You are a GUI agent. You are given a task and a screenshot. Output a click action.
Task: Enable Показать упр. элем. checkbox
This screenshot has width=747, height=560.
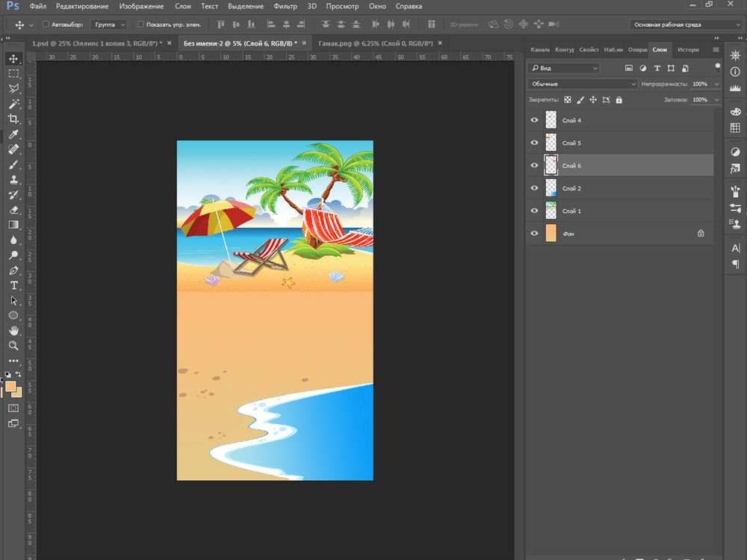click(x=140, y=25)
